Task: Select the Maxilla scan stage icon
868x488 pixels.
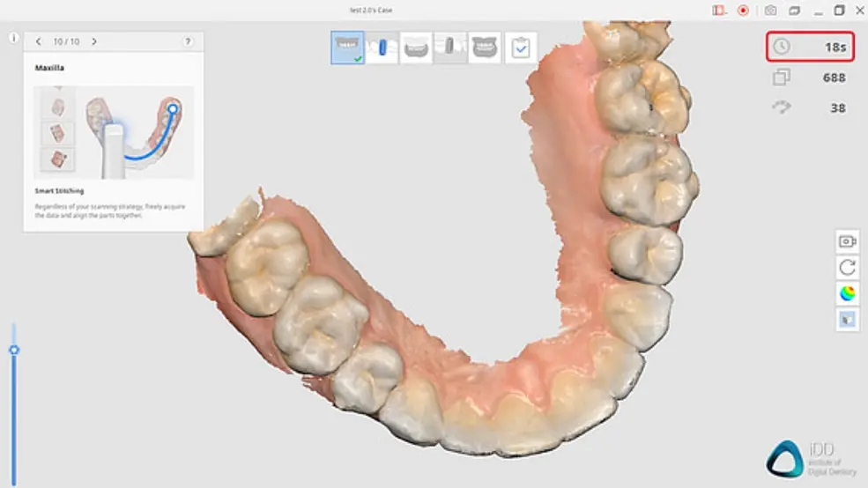Action: coord(347,48)
